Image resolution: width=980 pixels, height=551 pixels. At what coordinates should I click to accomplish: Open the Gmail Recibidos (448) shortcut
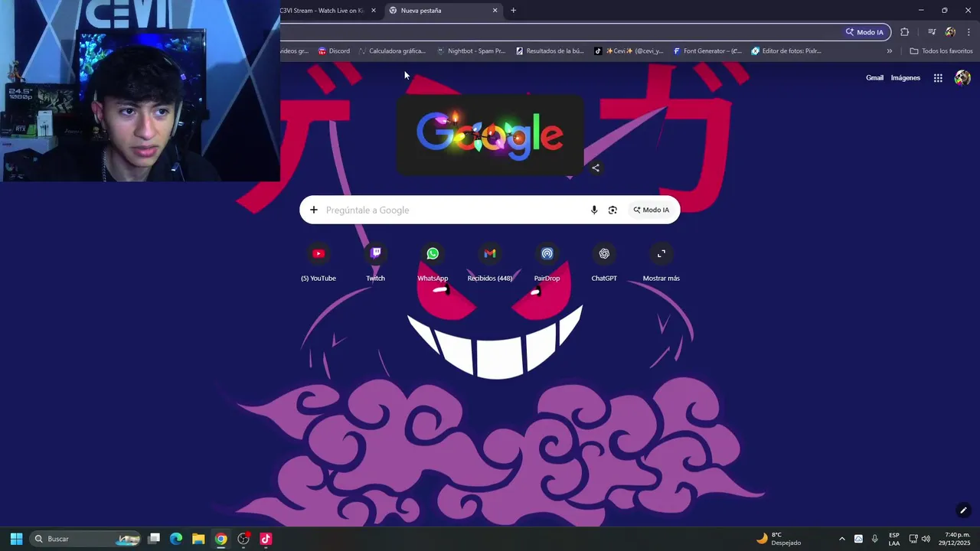[x=490, y=262]
